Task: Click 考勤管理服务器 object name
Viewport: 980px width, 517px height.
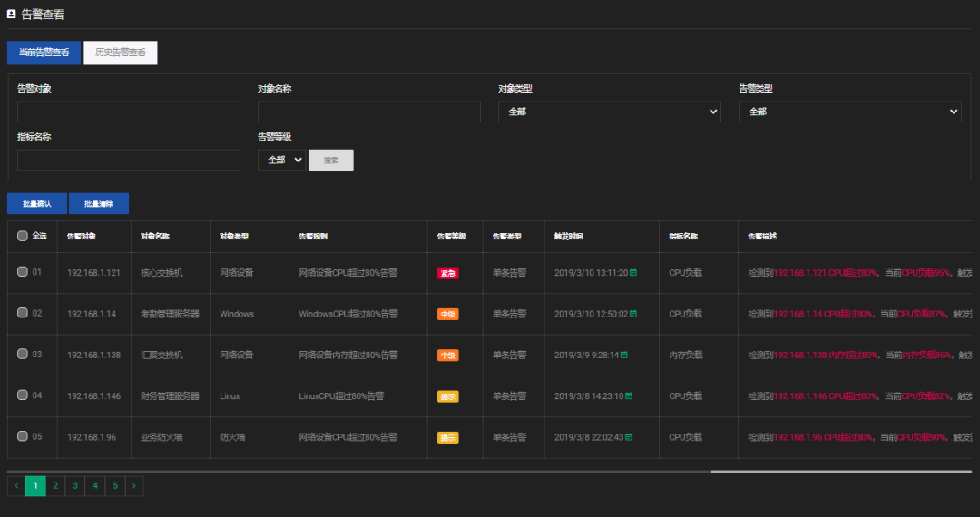Action: tap(170, 314)
